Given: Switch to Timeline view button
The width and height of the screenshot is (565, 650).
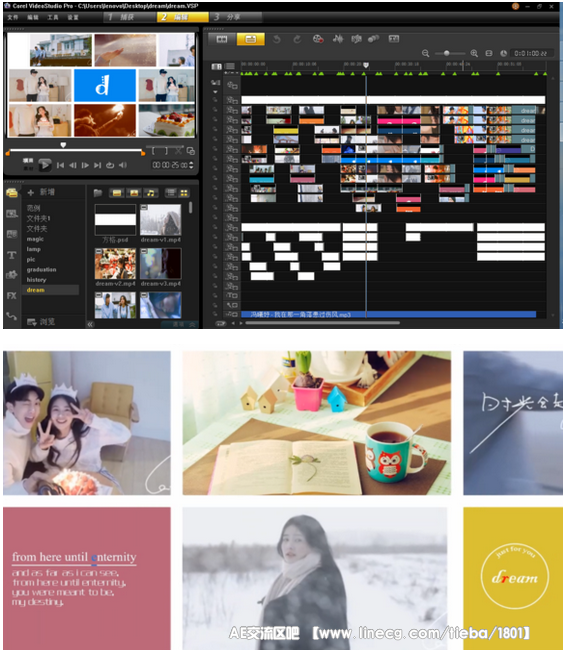Looking at the screenshot, I should (x=250, y=39).
